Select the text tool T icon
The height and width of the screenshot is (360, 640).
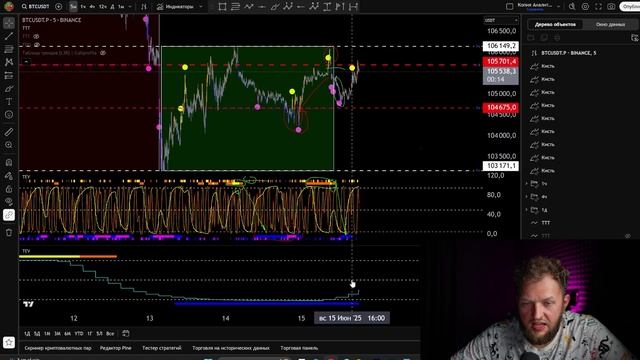click(9, 102)
